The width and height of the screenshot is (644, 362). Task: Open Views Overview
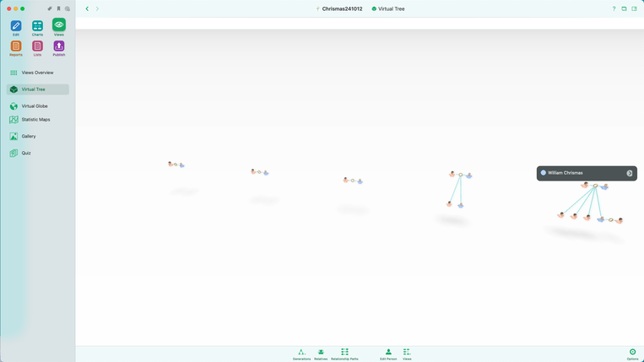[38, 73]
